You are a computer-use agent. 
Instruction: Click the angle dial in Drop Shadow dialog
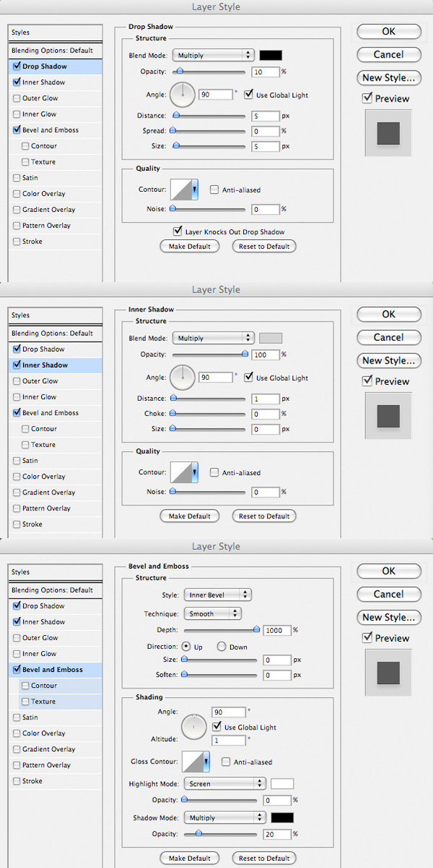(183, 94)
